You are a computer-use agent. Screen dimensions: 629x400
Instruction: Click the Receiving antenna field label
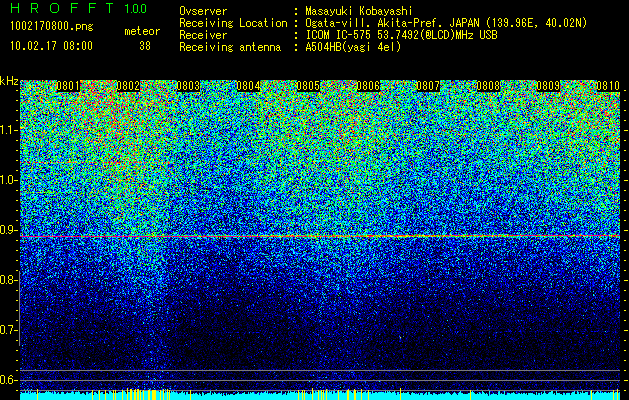[x=230, y=47]
